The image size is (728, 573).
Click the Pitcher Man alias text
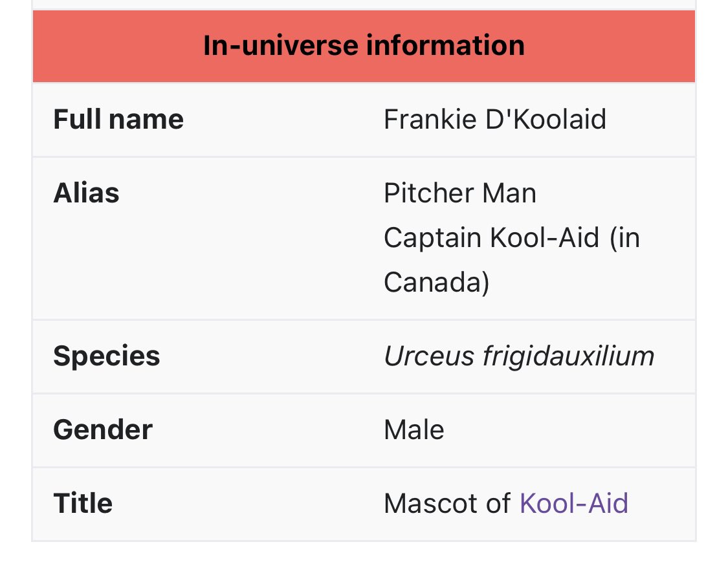(460, 193)
